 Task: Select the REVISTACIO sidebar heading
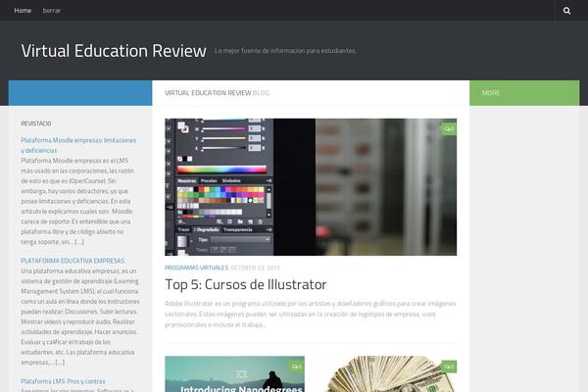pyautogui.click(x=36, y=123)
